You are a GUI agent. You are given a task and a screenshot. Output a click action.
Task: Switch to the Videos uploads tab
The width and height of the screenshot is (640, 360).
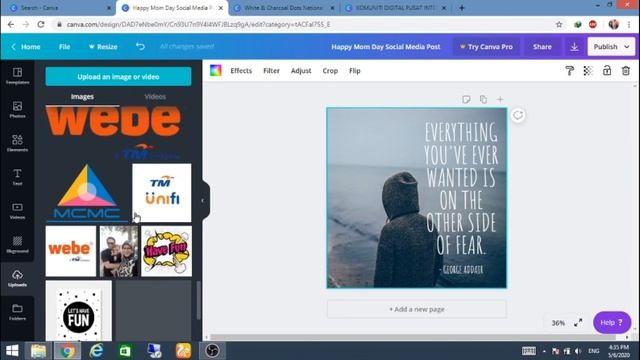(x=155, y=97)
